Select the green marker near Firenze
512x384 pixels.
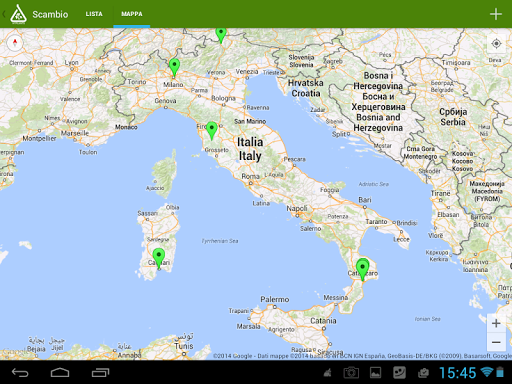[x=212, y=130]
